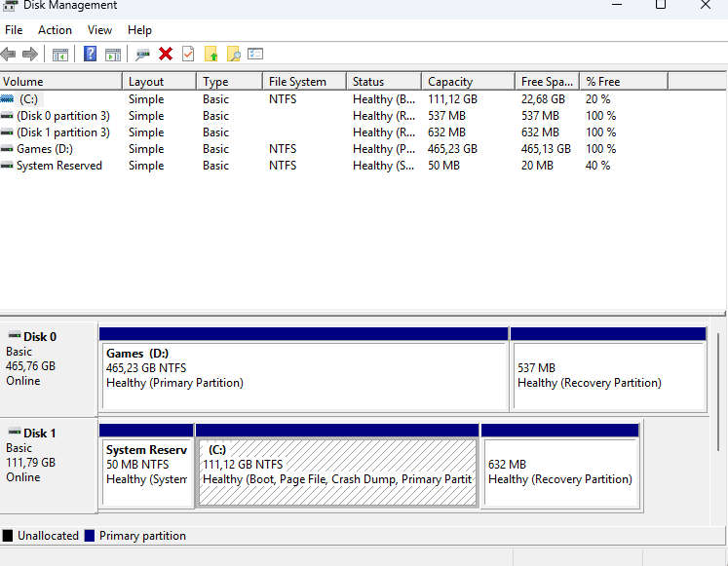Click the (C:) volume drive icon
This screenshot has width=728, height=566.
(7, 98)
